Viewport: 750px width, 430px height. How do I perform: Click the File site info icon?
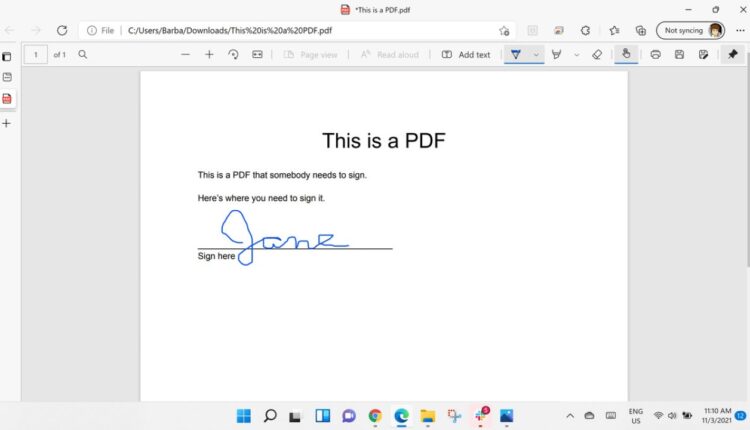tap(100, 31)
